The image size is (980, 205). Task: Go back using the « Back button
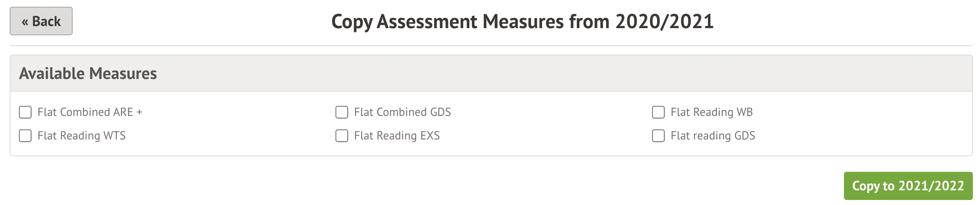click(x=41, y=21)
